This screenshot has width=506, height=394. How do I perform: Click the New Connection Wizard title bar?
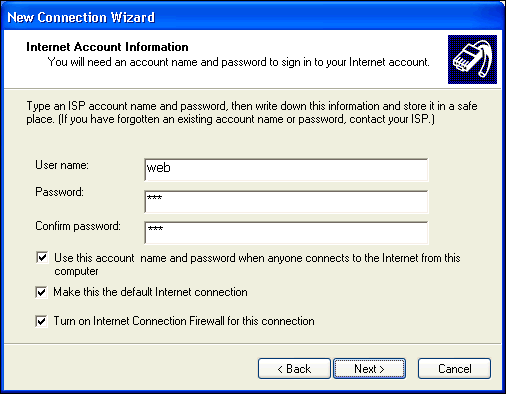pos(253,17)
